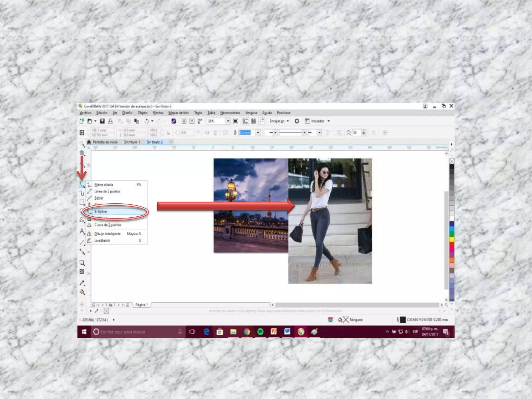Pick the red swatch in color palette
The image size is (532, 399).
(x=452, y=244)
